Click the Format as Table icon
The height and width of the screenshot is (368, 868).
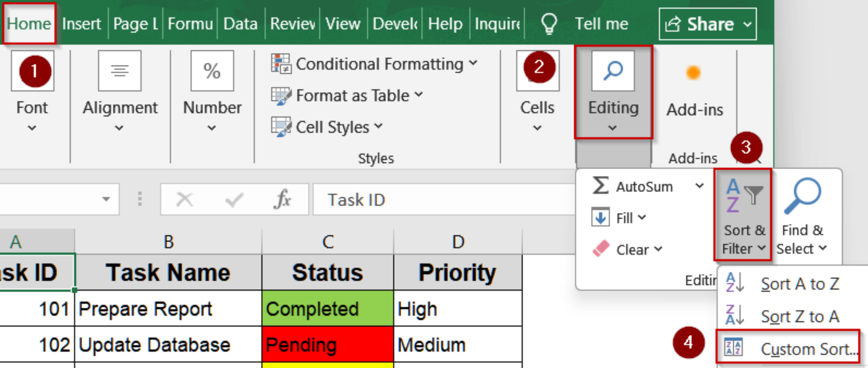281,96
